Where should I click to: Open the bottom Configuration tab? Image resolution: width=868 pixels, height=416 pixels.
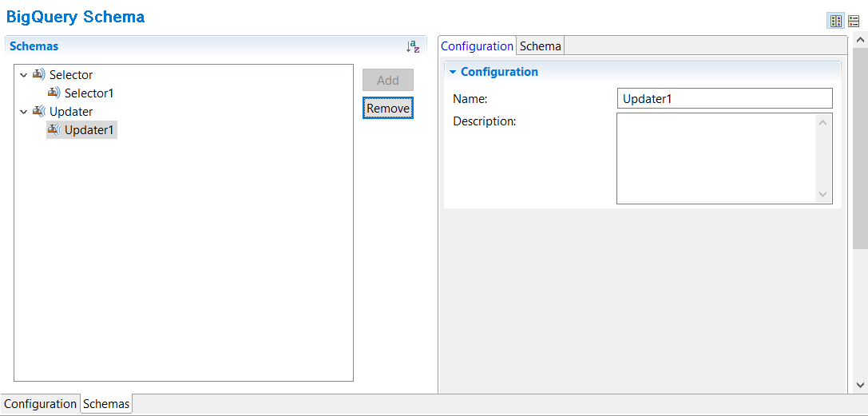pyautogui.click(x=41, y=404)
